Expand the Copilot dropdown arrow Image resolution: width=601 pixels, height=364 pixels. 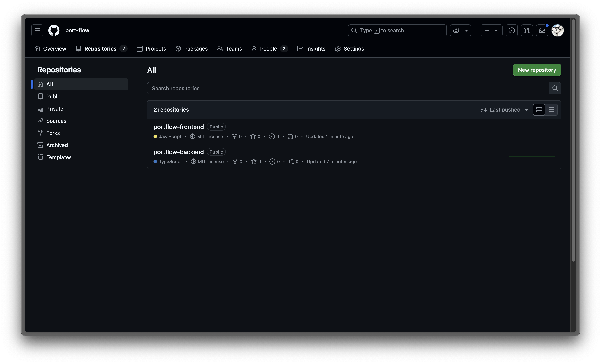coord(466,31)
